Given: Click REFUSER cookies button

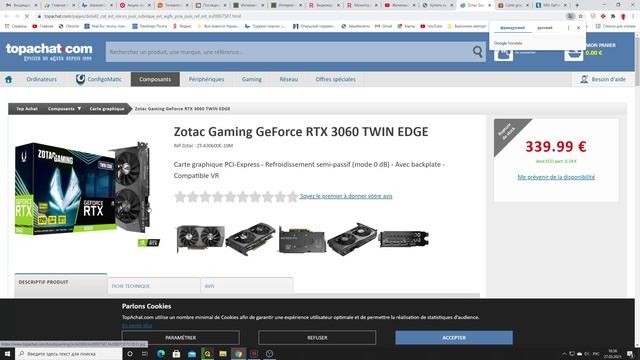Looking at the screenshot, I should 317,338.
